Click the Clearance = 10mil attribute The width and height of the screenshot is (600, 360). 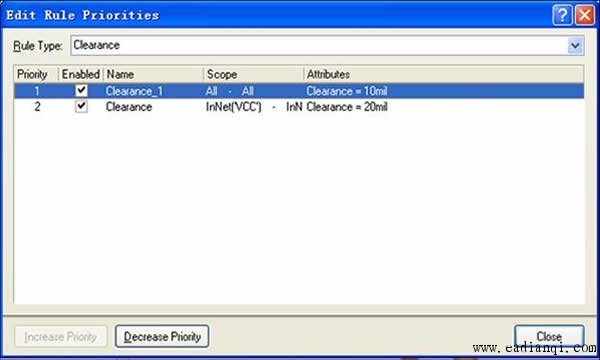[347, 91]
